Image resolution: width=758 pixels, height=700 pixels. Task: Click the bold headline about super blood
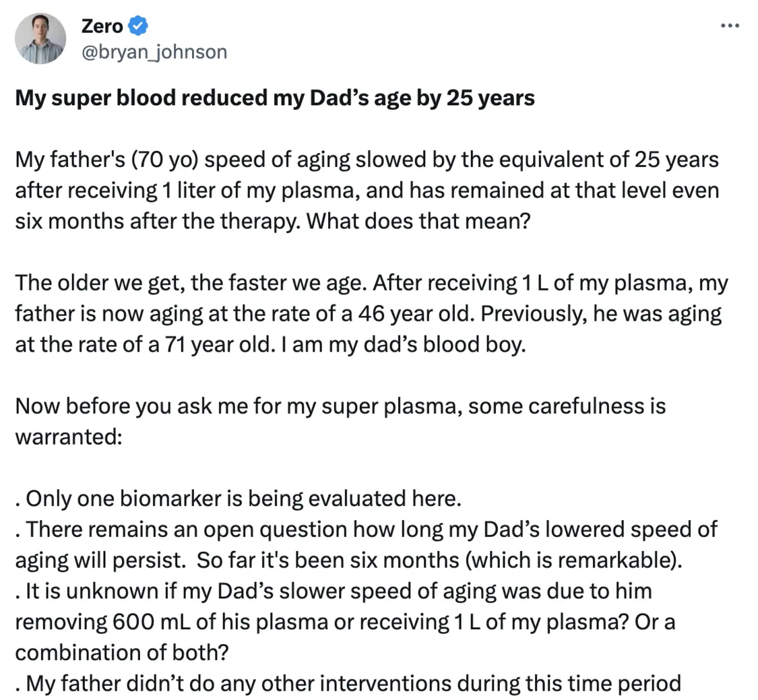[x=275, y=98]
